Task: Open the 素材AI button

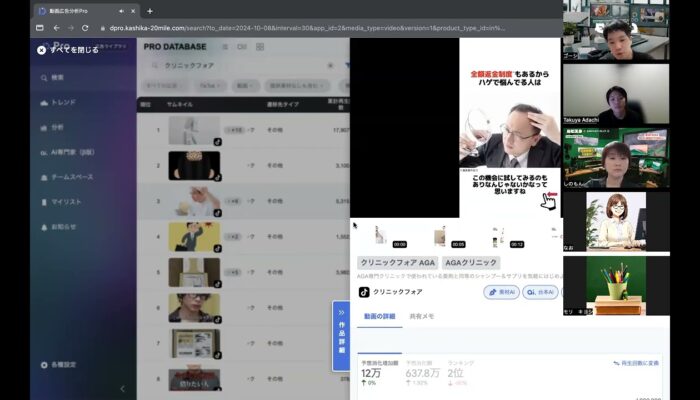Action: pos(501,292)
